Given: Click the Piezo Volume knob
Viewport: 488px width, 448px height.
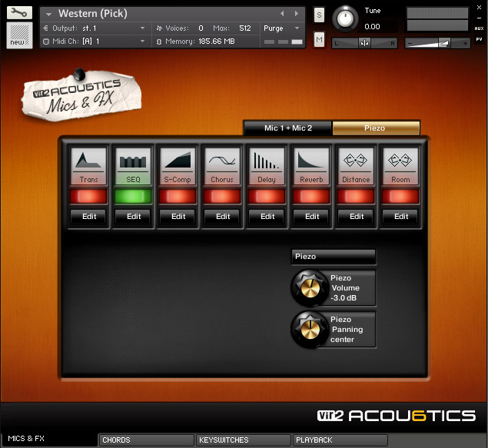Looking at the screenshot, I should (310, 288).
